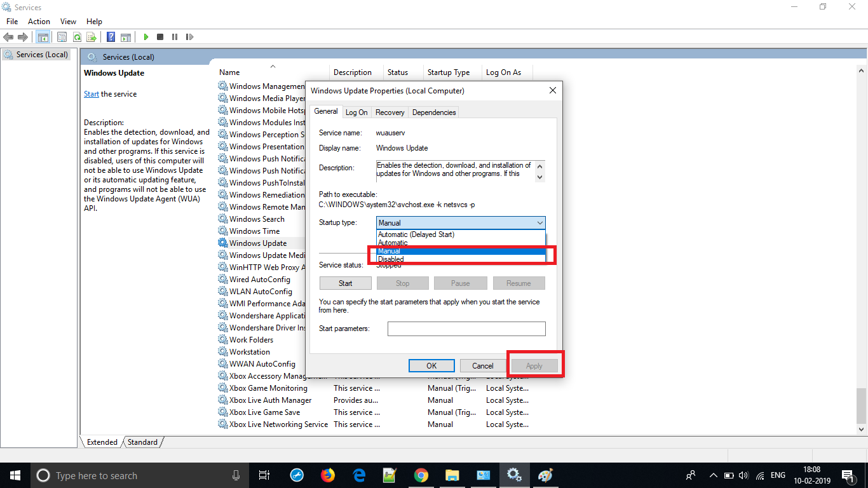Toggle the Show/Hide Console Tree toolbar icon
Image resolution: width=868 pixels, height=488 pixels.
[x=43, y=37]
